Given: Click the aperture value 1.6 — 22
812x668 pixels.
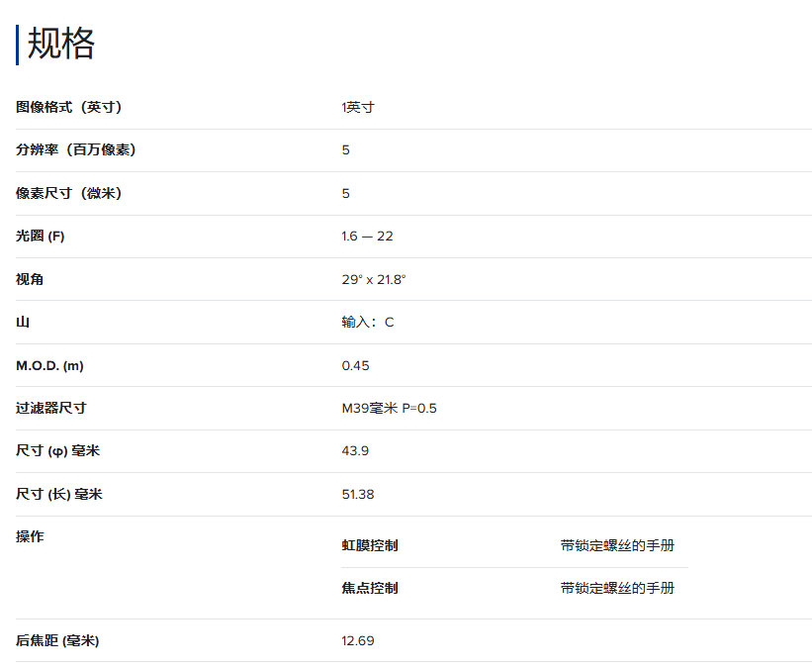Looking at the screenshot, I should tap(367, 237).
